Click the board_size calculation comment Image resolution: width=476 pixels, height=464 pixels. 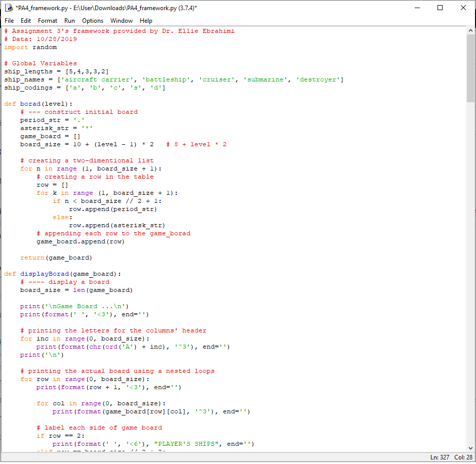click(x=197, y=144)
